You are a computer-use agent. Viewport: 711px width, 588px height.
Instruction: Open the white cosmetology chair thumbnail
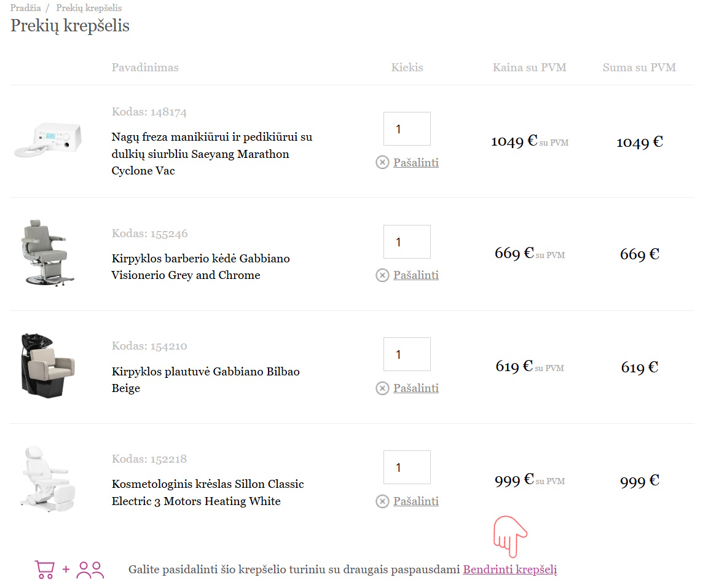point(48,479)
